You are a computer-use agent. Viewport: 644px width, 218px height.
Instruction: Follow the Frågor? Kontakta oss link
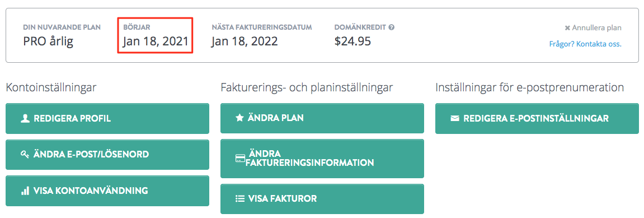click(585, 44)
